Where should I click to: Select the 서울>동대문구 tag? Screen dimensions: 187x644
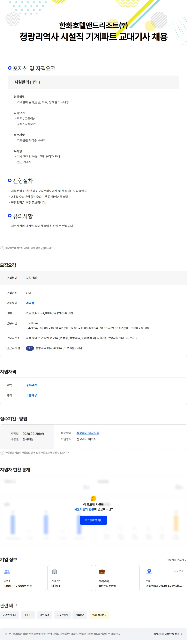(99, 615)
